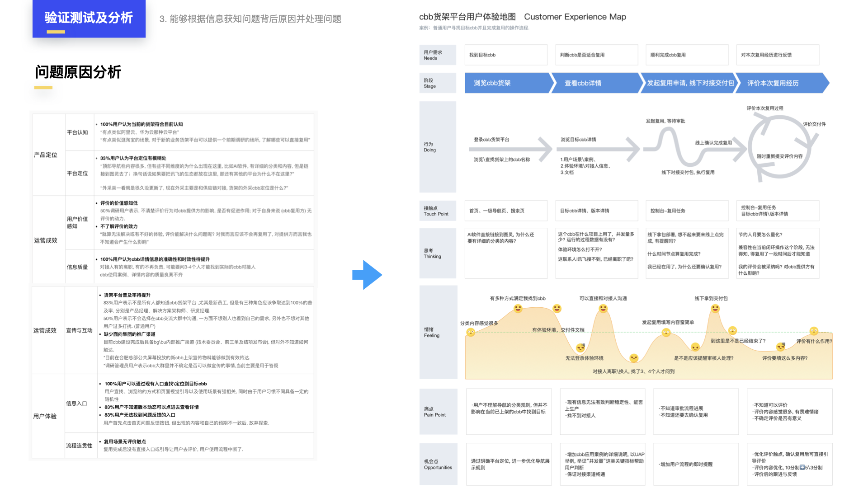Click the 痛点 Pain Point row label

point(438,412)
